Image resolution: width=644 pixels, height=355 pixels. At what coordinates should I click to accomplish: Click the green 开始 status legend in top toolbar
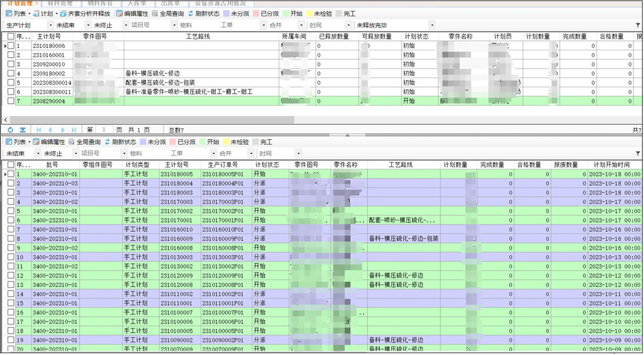pos(292,13)
